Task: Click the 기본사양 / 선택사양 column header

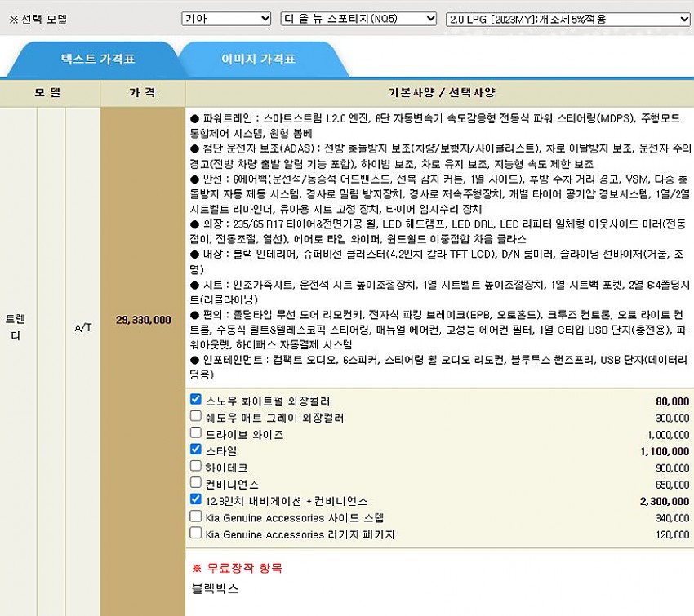Action: [x=440, y=93]
